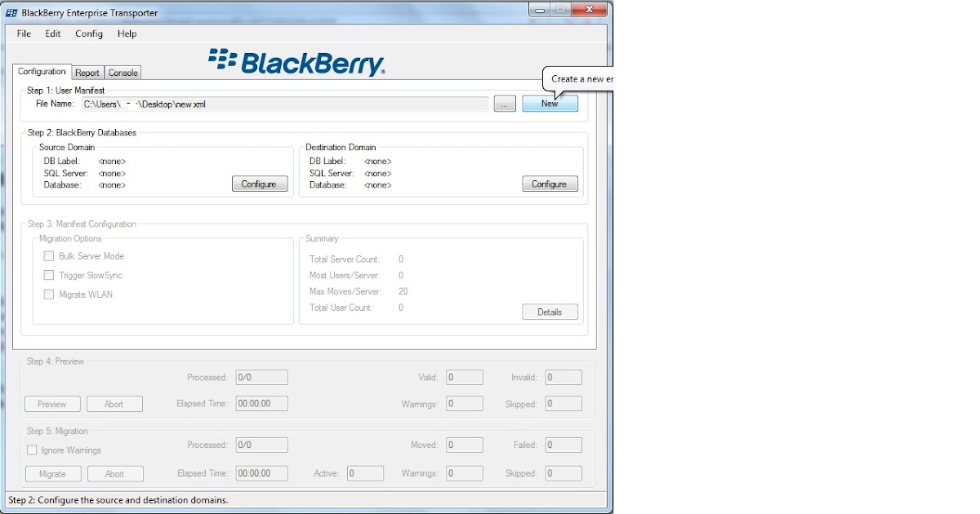Click the 'Total Server Count:' label
The height and width of the screenshot is (514, 980).
pos(345,259)
